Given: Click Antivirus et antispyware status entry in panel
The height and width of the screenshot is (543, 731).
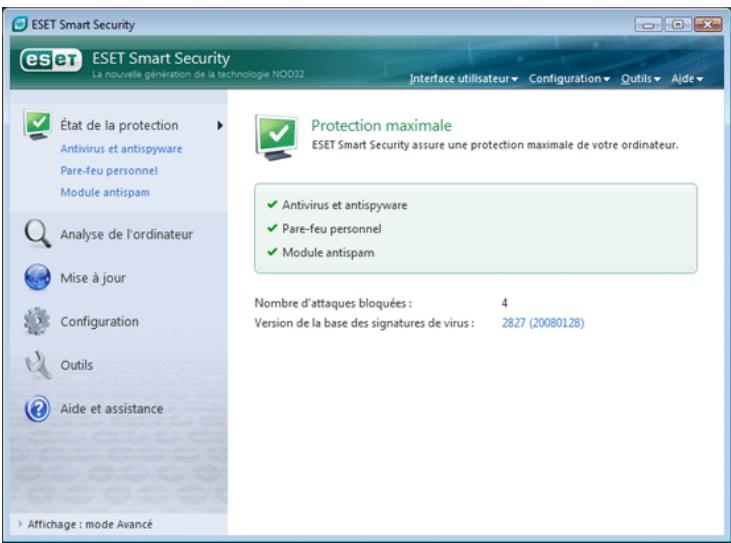Looking at the screenshot, I should point(345,205).
